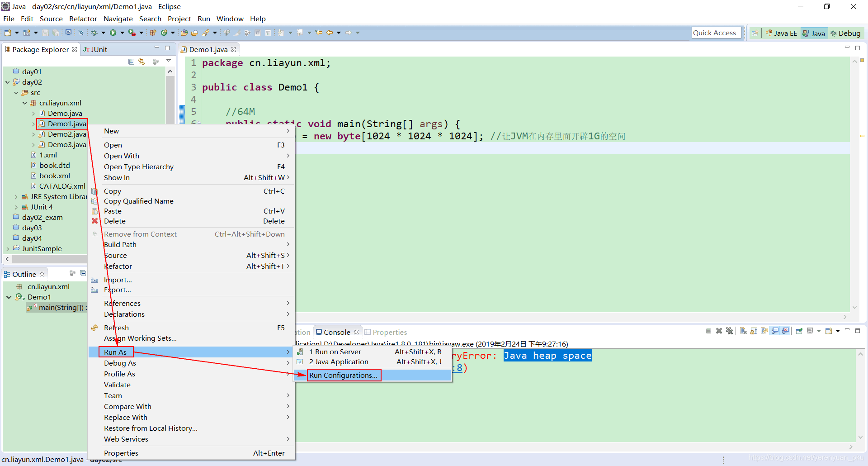This screenshot has width=868, height=466.
Task: Open the File menu
Action: click(9, 19)
